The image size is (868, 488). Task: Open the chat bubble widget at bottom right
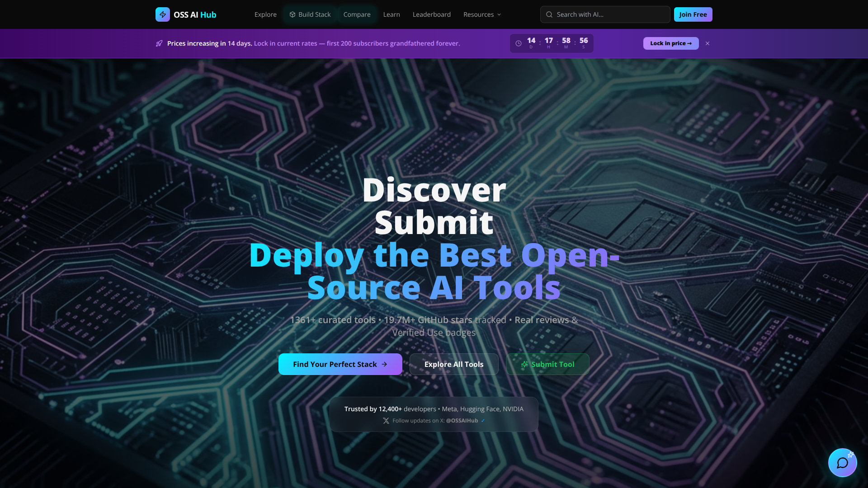[x=842, y=463]
